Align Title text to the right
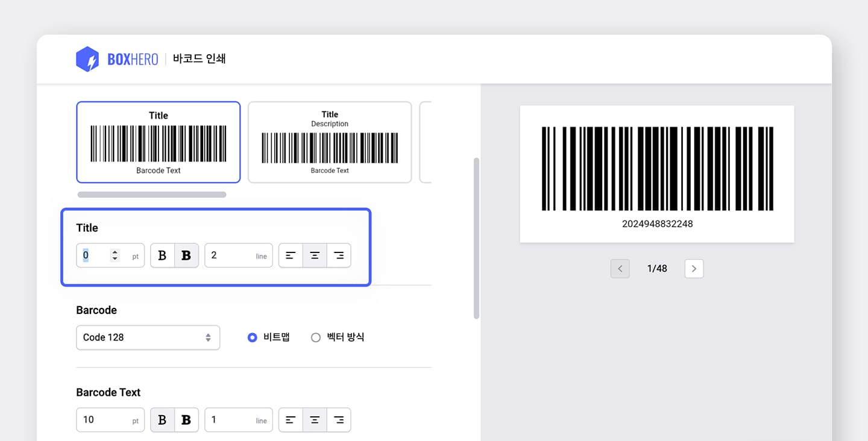 click(x=339, y=255)
